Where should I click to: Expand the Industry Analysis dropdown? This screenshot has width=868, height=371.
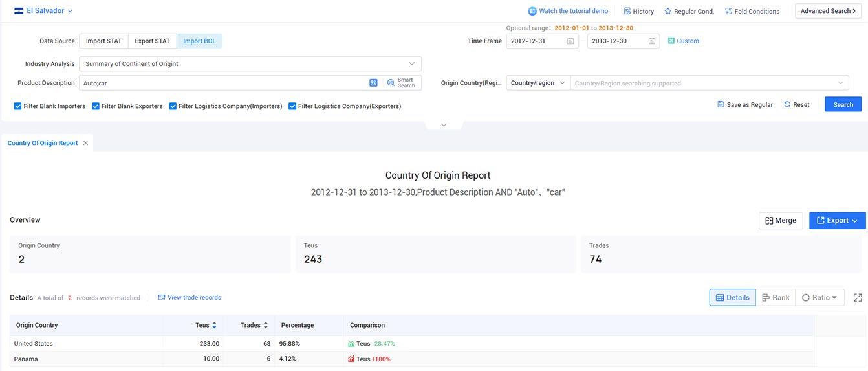coord(412,64)
